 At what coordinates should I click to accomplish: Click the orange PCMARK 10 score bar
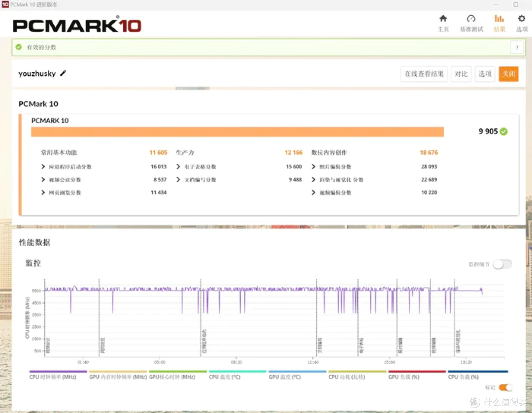[237, 132]
